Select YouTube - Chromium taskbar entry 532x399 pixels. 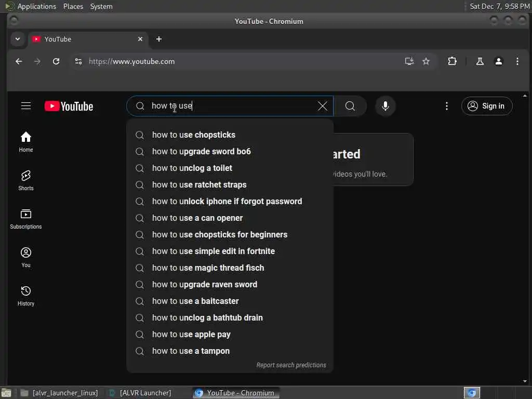[236, 393]
